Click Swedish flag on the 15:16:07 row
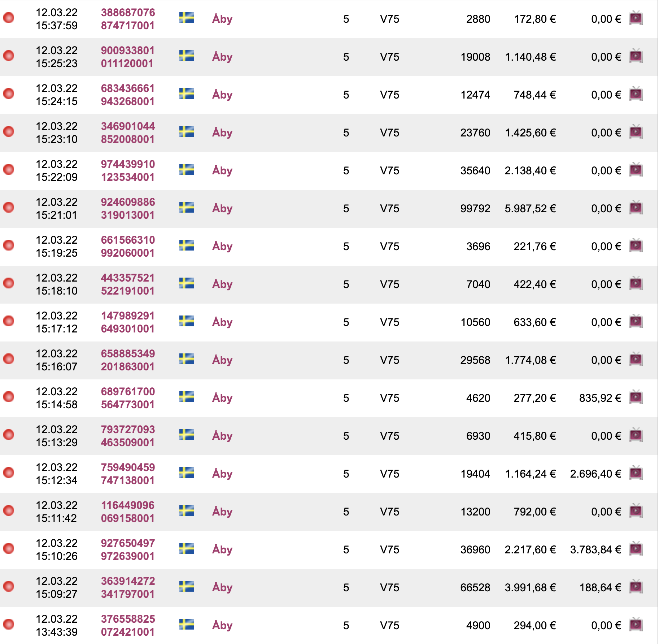Screen dimensions: 659x644 point(187,359)
